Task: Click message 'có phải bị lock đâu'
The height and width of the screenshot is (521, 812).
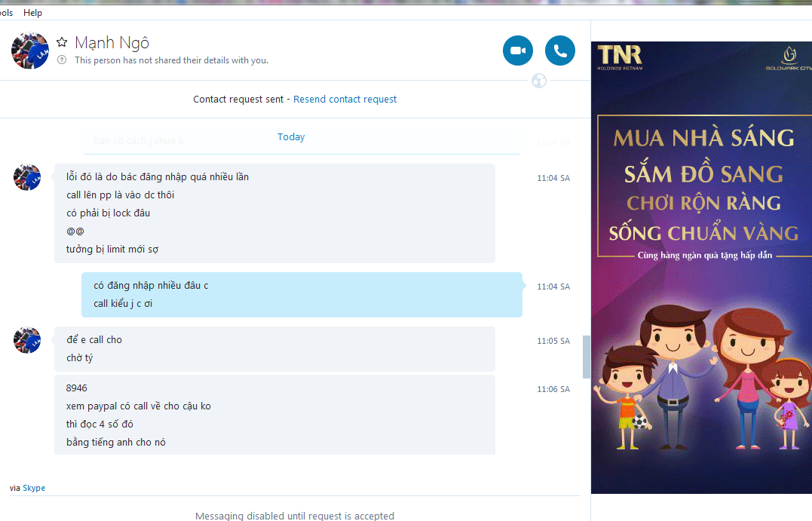Action: pos(109,213)
